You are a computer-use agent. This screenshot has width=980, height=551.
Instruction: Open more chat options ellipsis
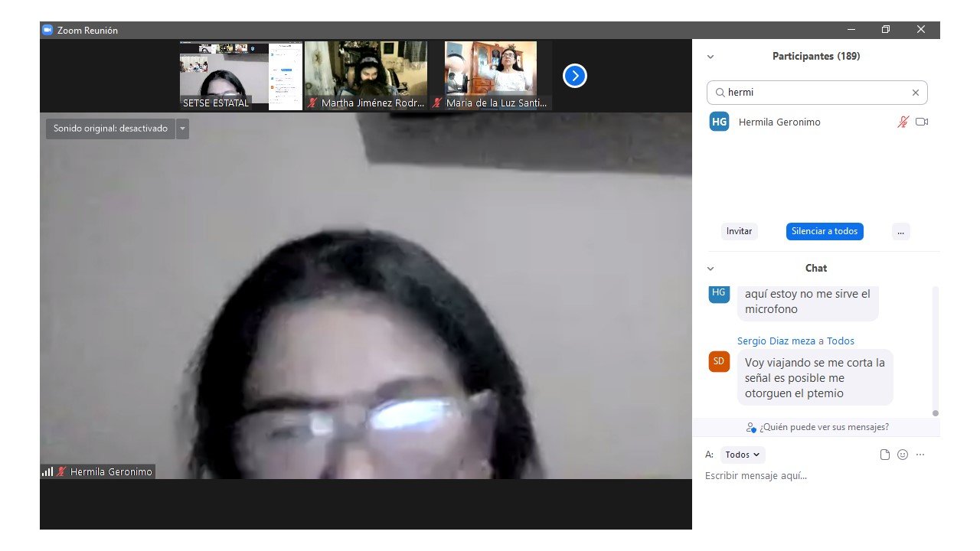(920, 455)
